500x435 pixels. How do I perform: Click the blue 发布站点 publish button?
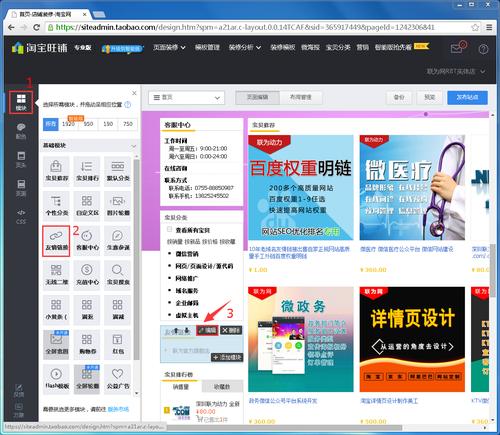point(467,98)
